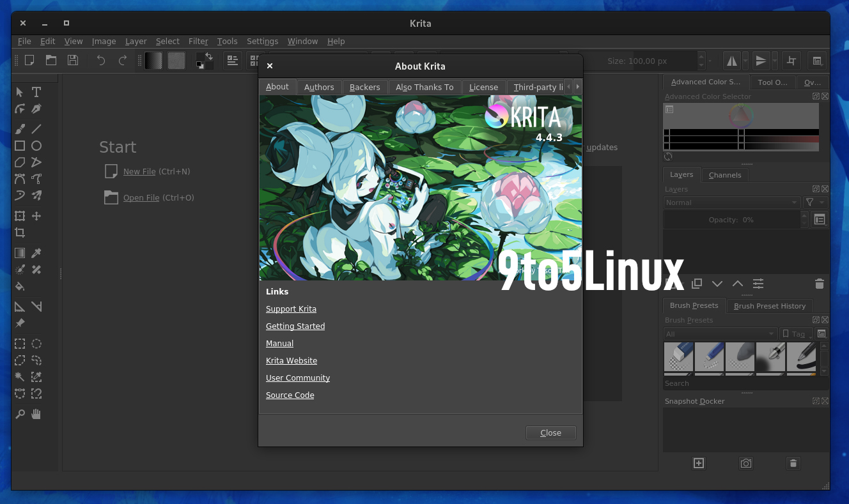Close the About Krita dialog with Close button
Image resolution: width=849 pixels, height=504 pixels.
[x=550, y=432]
